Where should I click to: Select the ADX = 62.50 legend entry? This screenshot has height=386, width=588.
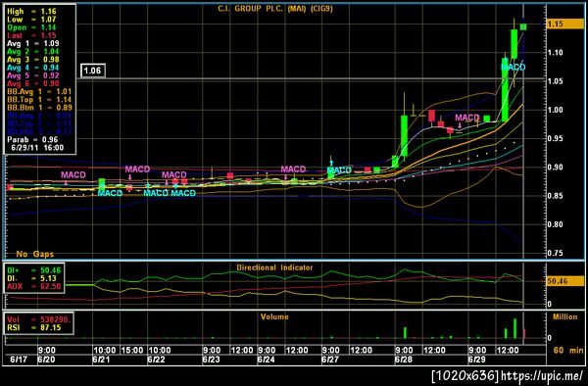click(34, 286)
